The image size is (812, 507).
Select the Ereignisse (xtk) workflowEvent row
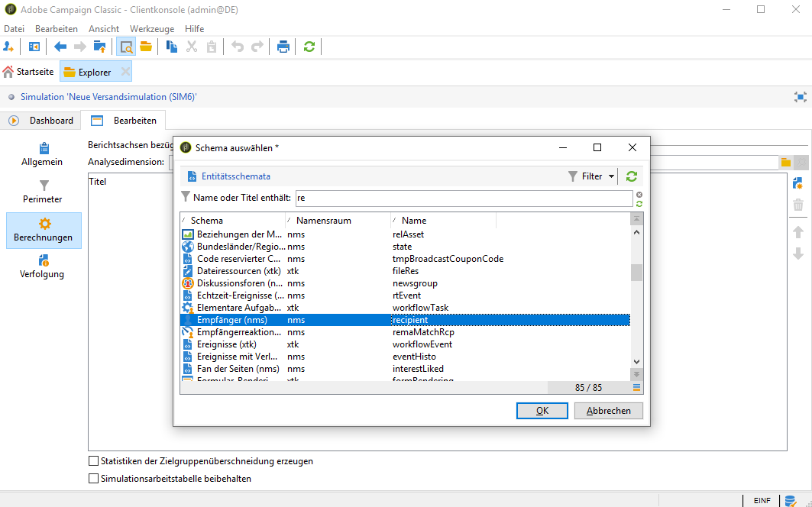[405, 344]
